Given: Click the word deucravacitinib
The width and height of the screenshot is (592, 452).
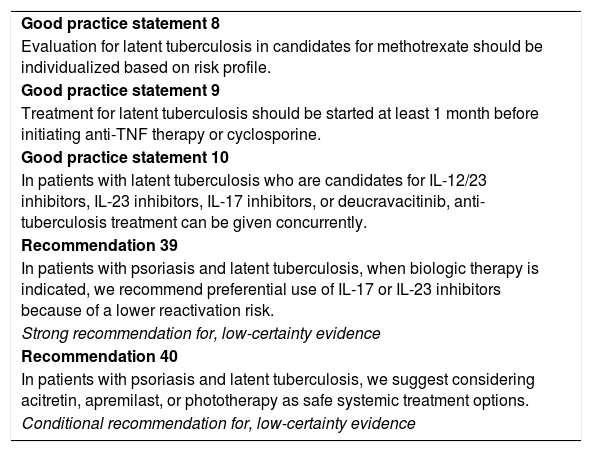Looking at the screenshot, I should 393,202.
